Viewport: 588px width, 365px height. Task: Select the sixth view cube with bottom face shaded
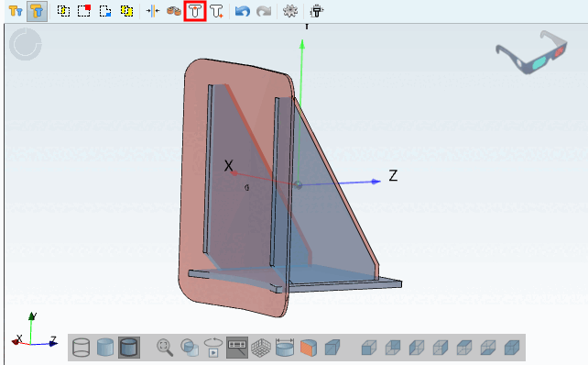click(x=488, y=348)
